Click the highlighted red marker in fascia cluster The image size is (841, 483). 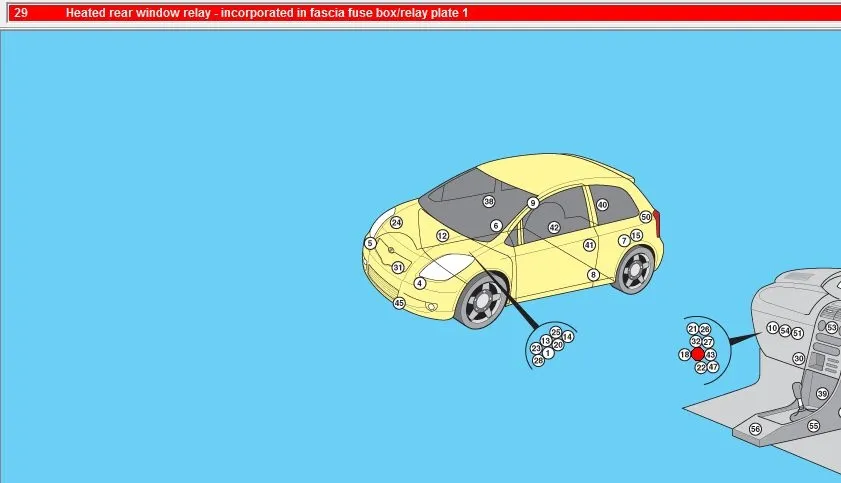698,354
